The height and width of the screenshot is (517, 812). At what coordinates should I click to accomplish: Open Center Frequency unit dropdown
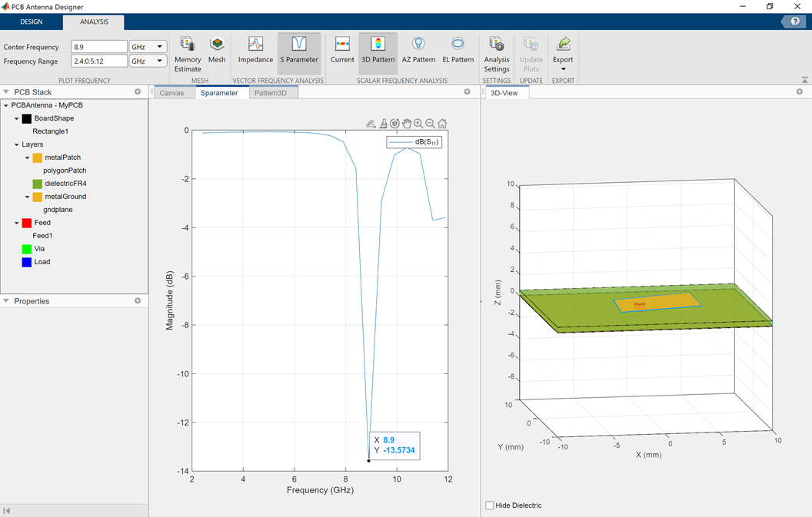148,47
